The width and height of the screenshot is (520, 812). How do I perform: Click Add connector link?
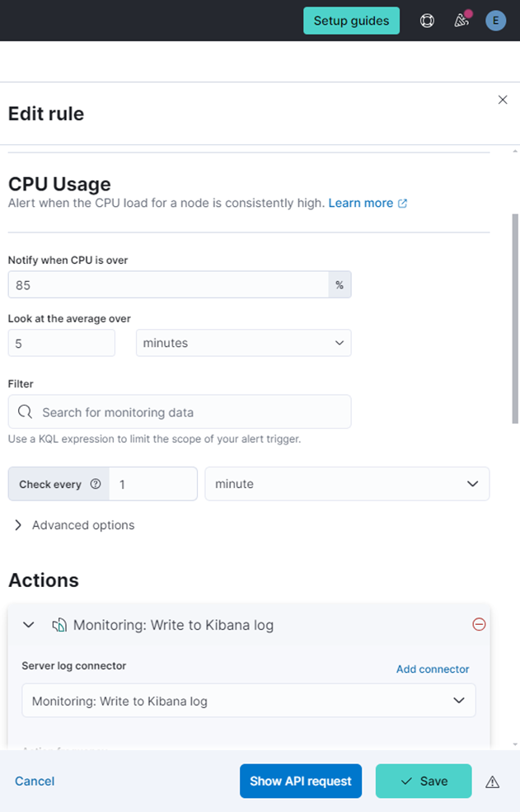tap(433, 669)
